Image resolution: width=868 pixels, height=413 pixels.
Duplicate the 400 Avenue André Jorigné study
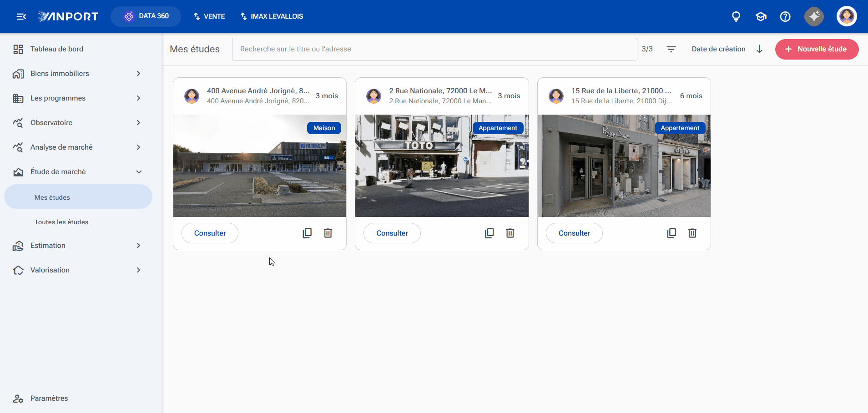(x=307, y=233)
